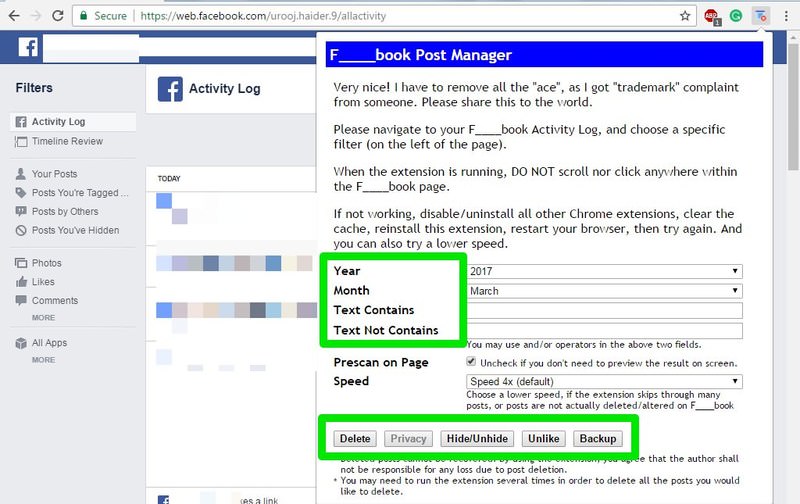Viewport: 800px width, 504px height.
Task: Click the Activity Log Facebook icon
Action: coord(21,122)
